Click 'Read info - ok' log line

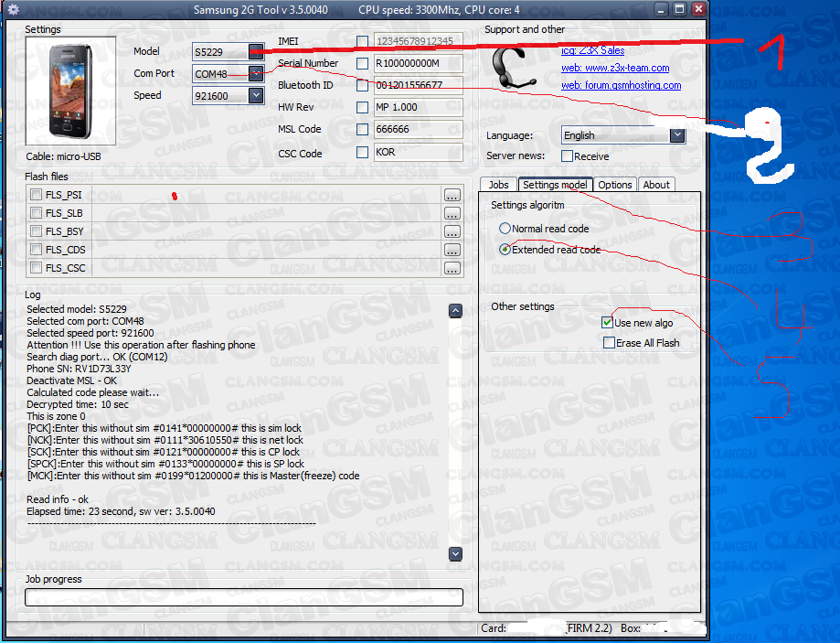tap(58, 499)
